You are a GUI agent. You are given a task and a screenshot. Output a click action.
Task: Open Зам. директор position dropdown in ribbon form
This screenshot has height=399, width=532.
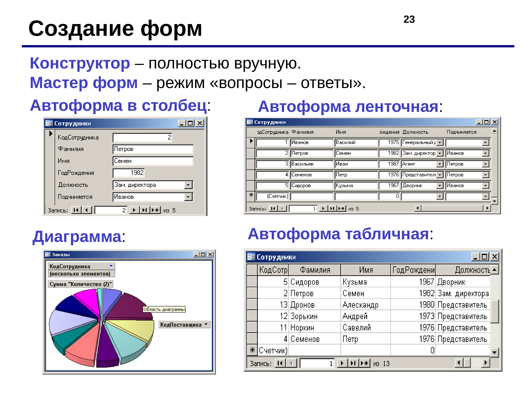pyautogui.click(x=440, y=153)
